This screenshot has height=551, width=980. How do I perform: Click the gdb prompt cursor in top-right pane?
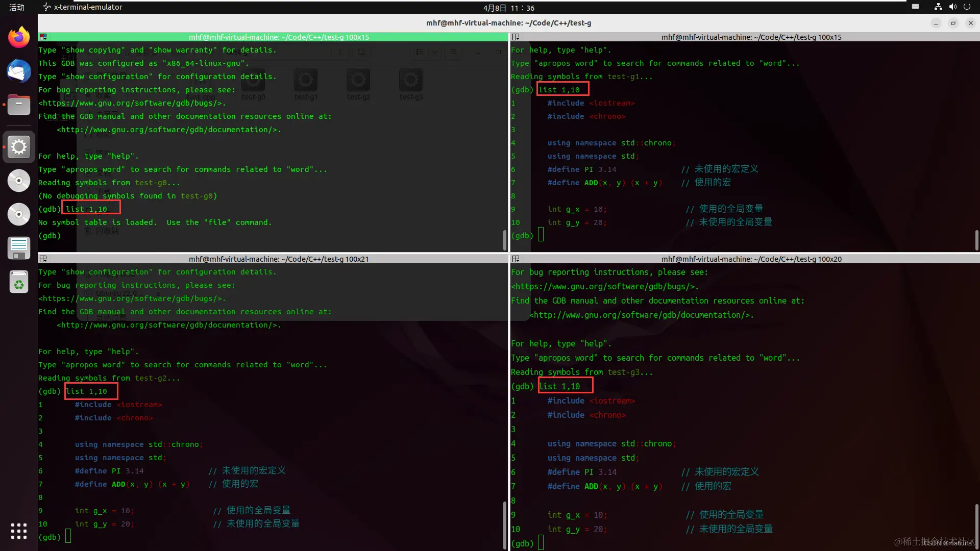541,235
